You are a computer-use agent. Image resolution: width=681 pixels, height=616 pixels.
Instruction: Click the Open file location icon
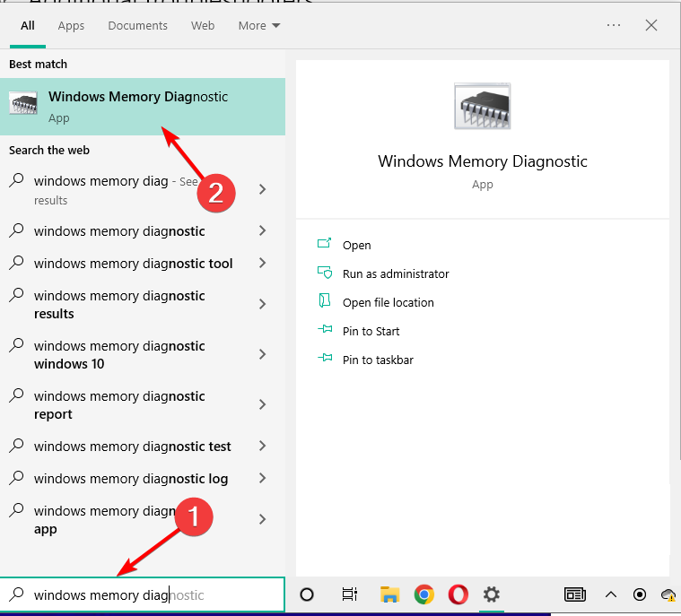[325, 300]
